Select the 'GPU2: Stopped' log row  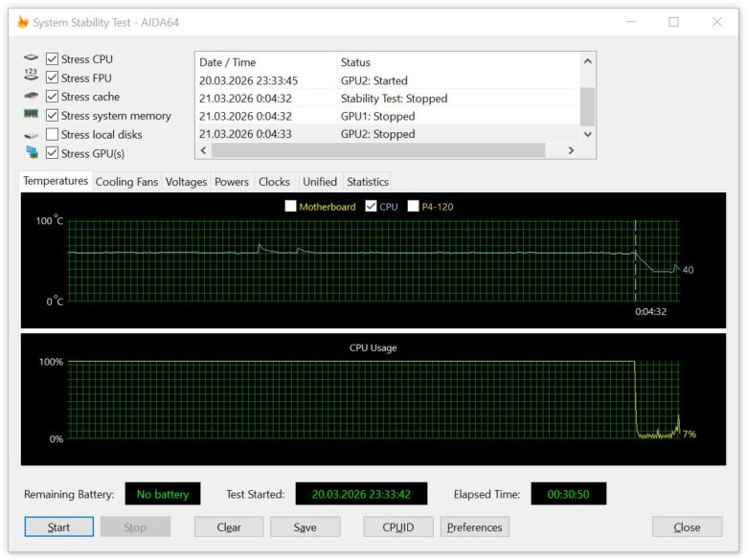click(388, 134)
